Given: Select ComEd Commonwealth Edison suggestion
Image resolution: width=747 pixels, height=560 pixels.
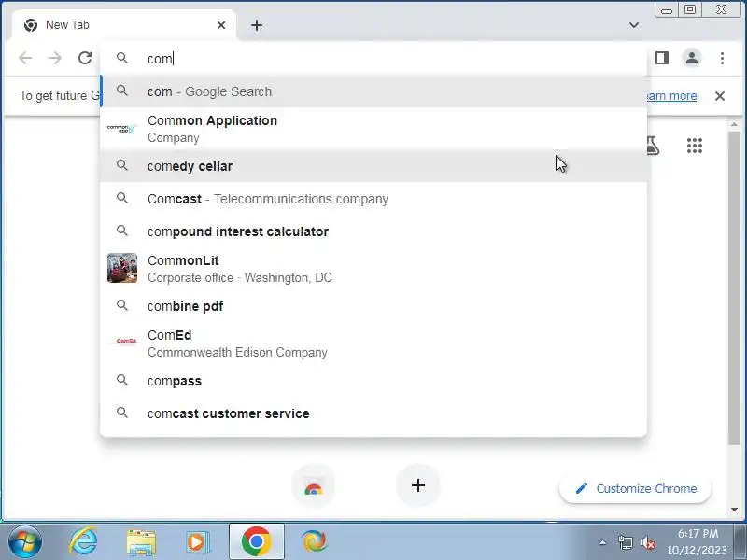Looking at the screenshot, I should click(373, 343).
